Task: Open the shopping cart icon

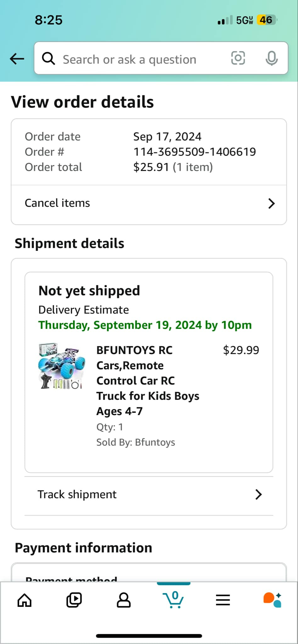Action: click(173, 599)
